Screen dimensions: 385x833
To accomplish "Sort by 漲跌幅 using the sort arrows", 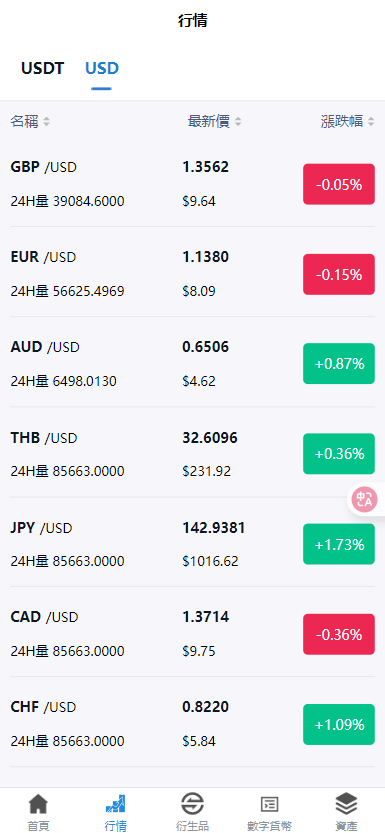I will [371, 122].
